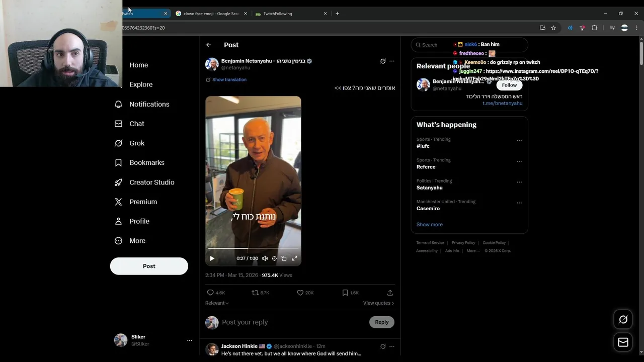
Task: Follow Benjamin Netanyahu in Relevant people
Action: [x=509, y=85]
